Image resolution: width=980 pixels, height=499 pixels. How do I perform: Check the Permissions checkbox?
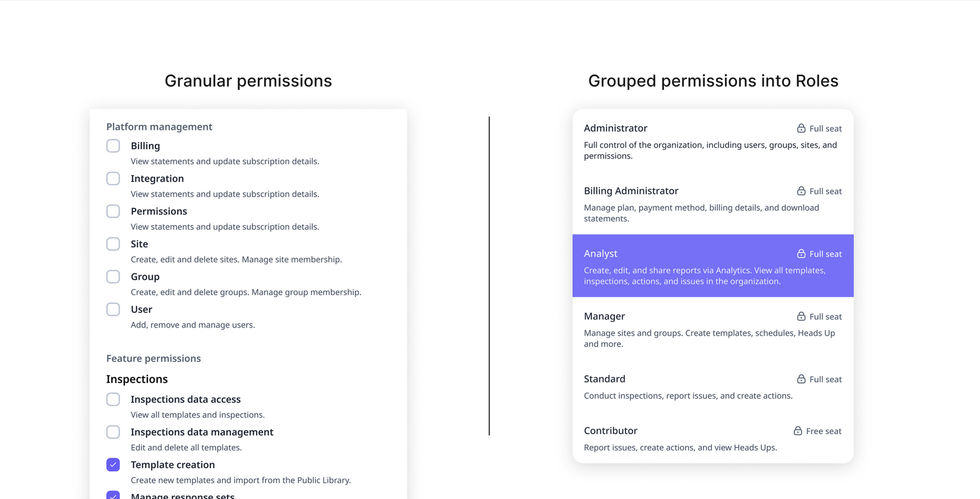coord(113,211)
